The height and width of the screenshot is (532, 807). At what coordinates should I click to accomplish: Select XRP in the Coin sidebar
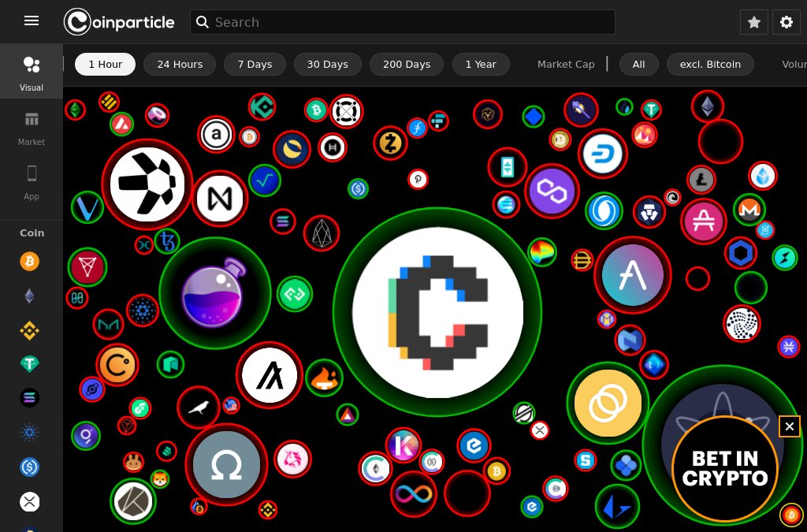[x=29, y=501]
